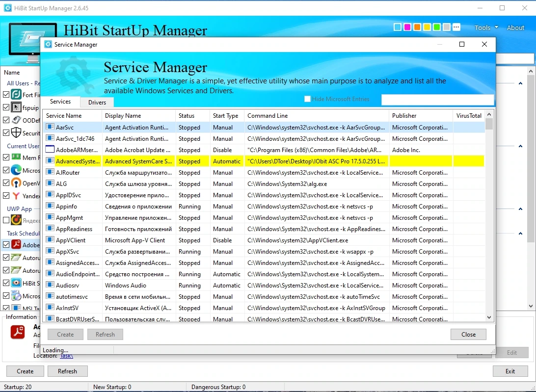The height and width of the screenshot is (392, 536).
Task: Click the AxInstSV service icon
Action: click(x=50, y=308)
